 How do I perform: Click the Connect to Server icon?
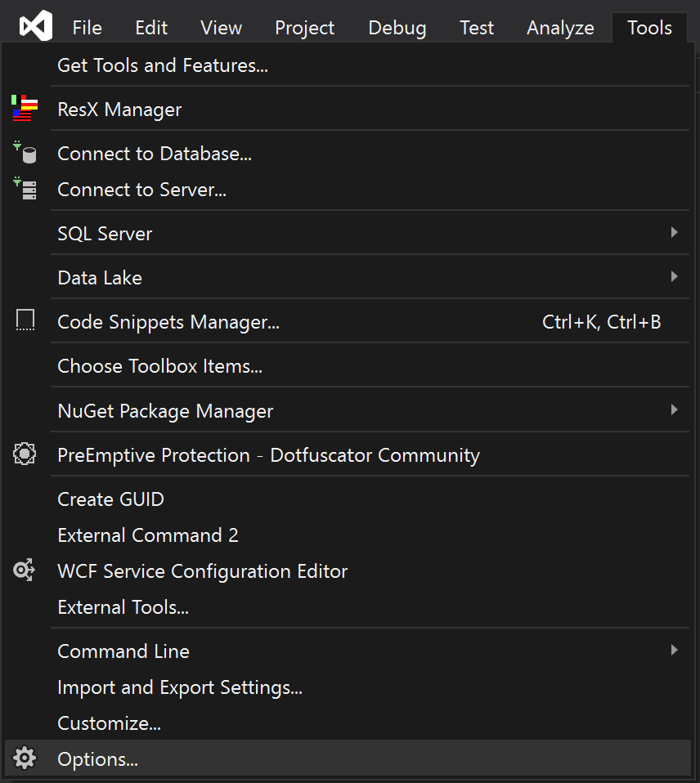25,188
